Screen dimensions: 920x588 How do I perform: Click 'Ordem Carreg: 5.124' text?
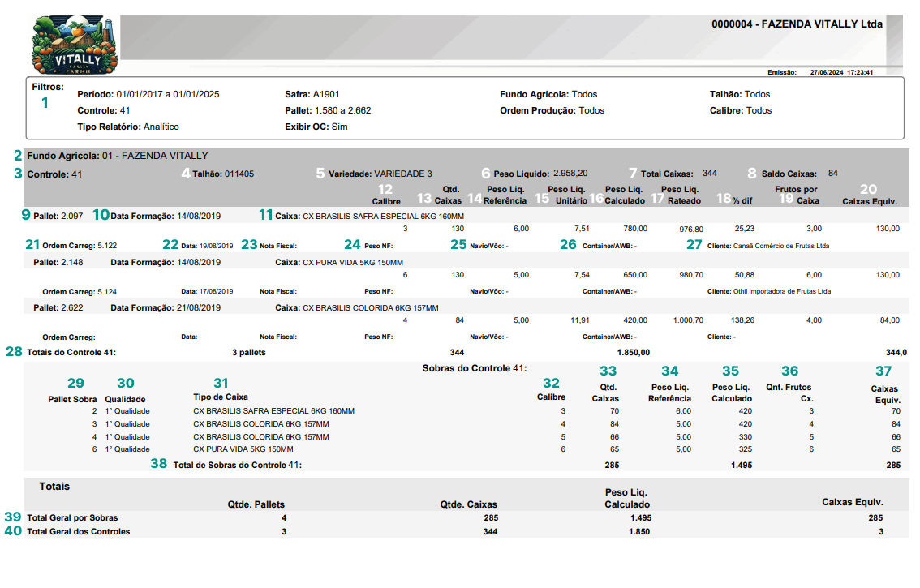click(x=80, y=292)
